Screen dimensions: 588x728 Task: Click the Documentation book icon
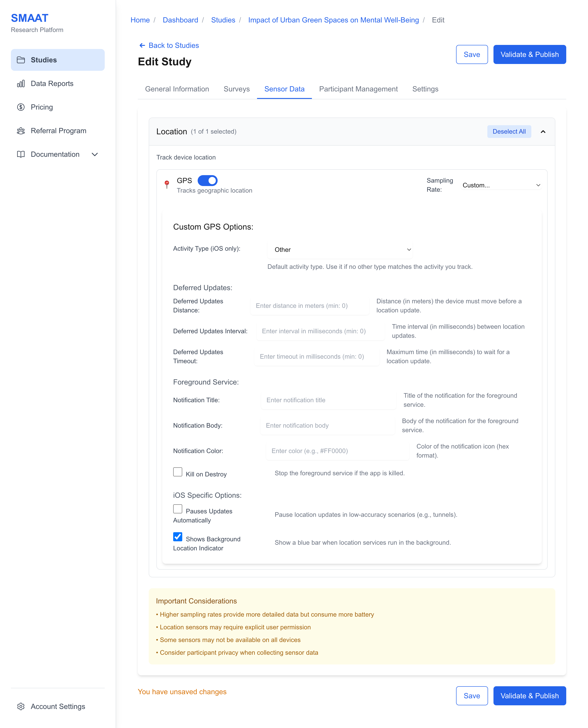point(21,154)
